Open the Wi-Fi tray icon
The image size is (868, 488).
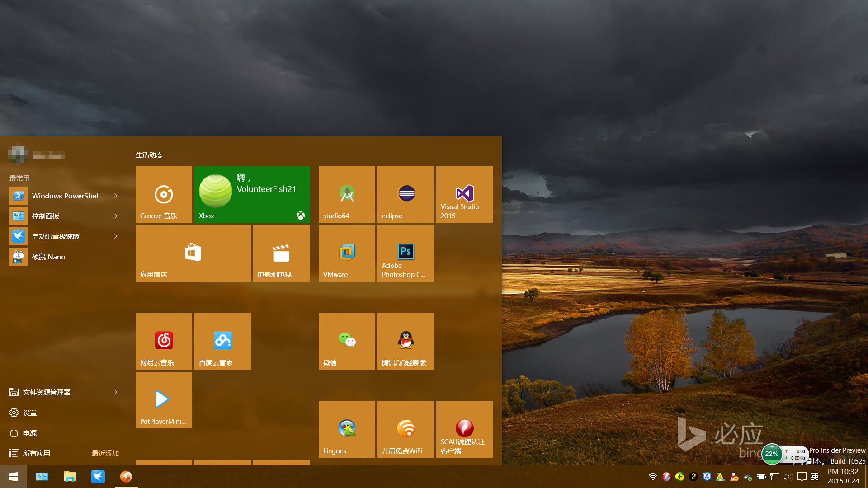[x=653, y=477]
